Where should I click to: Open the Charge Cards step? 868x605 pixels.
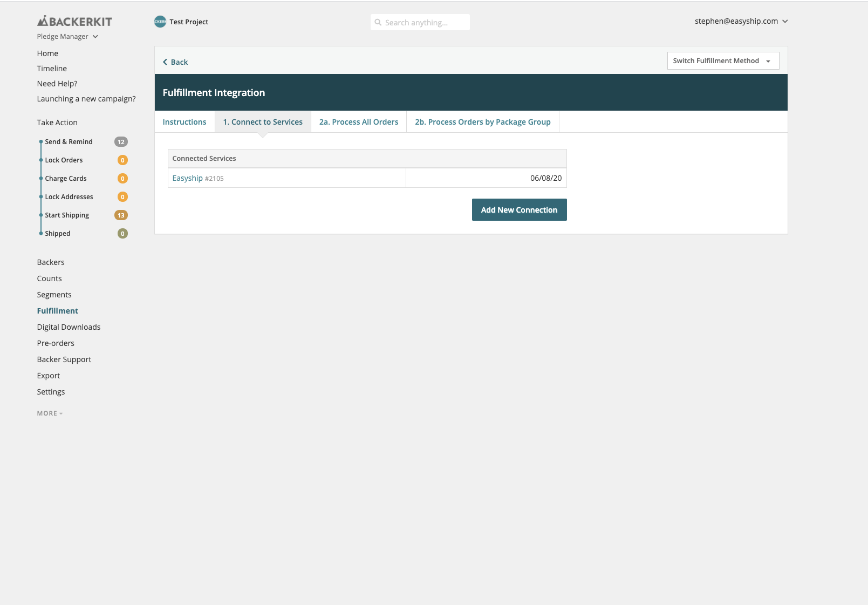(66, 179)
